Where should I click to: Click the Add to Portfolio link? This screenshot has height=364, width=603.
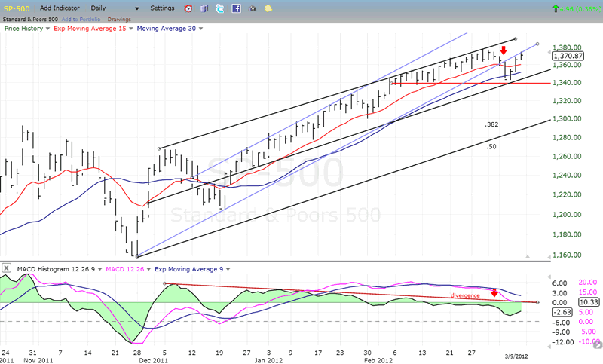pyautogui.click(x=81, y=20)
